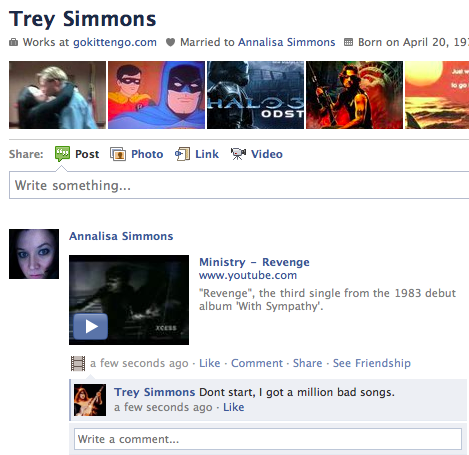Click the Photo share icon
Screen dimensions: 469x455
tap(118, 154)
